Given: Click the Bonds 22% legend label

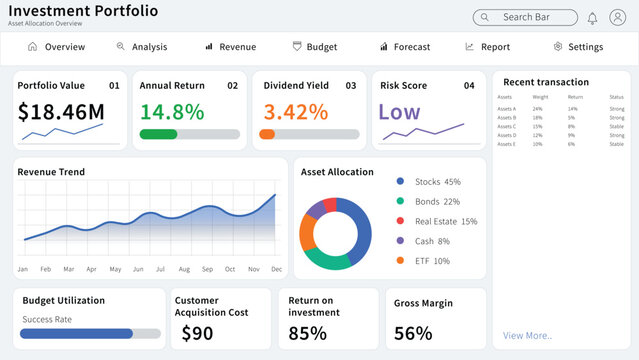Looking at the screenshot, I should pyautogui.click(x=437, y=201).
